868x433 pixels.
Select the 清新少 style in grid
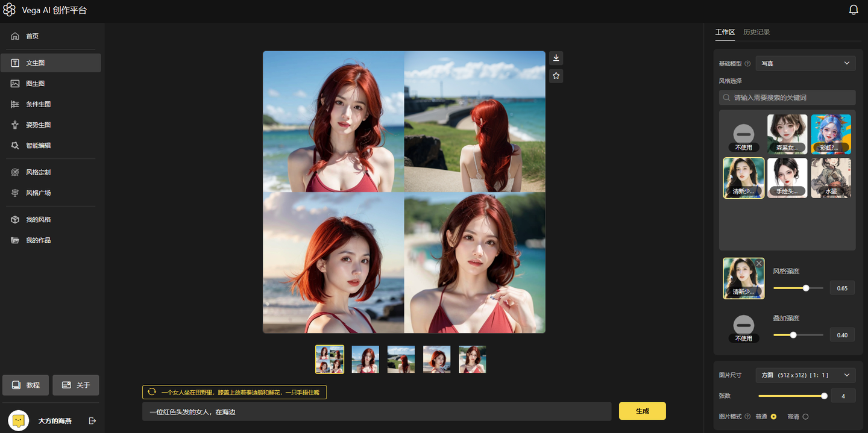(x=743, y=178)
